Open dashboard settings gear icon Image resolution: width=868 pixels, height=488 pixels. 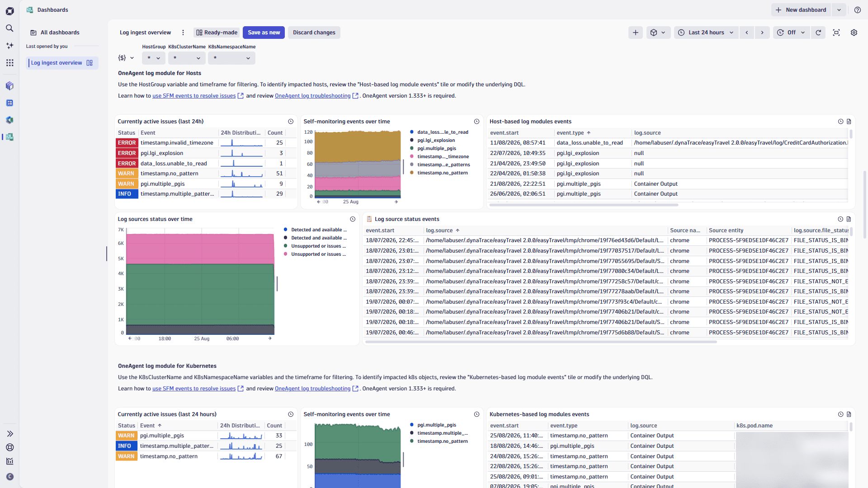pos(854,33)
